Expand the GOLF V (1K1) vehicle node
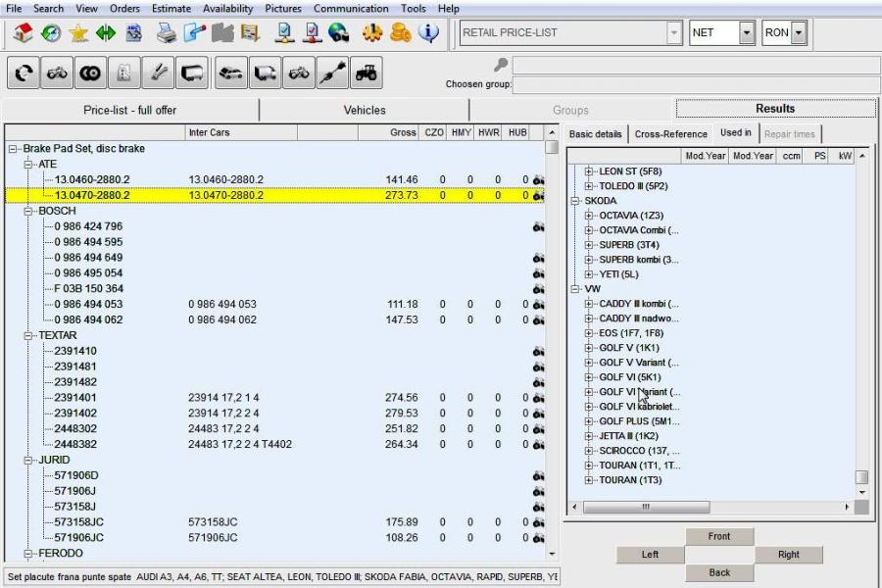882x588 pixels. [x=589, y=348]
